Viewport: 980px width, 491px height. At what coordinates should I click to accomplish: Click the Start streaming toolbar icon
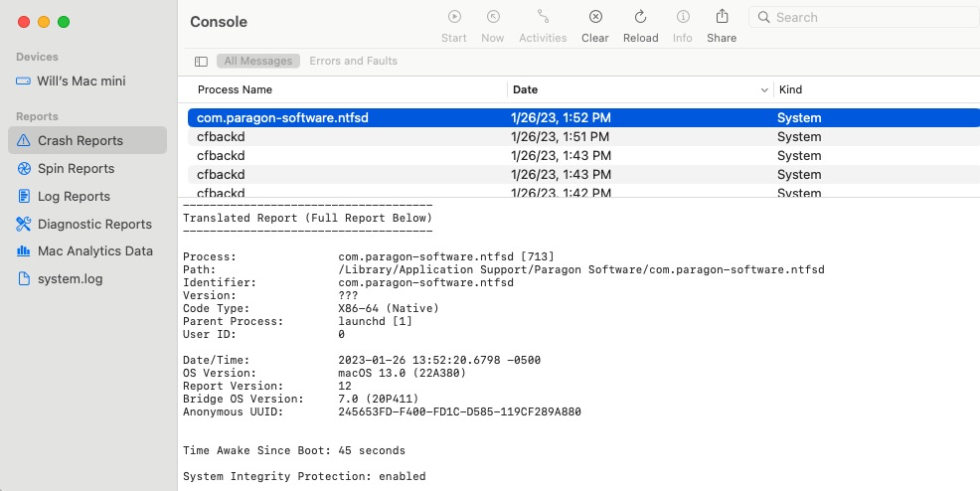point(454,17)
